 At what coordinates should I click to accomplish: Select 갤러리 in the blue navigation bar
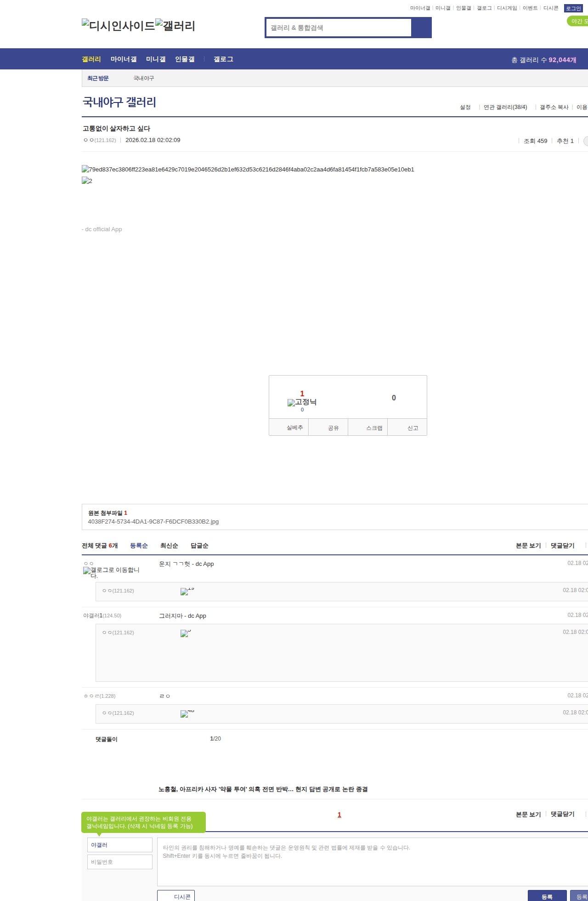[x=91, y=59]
